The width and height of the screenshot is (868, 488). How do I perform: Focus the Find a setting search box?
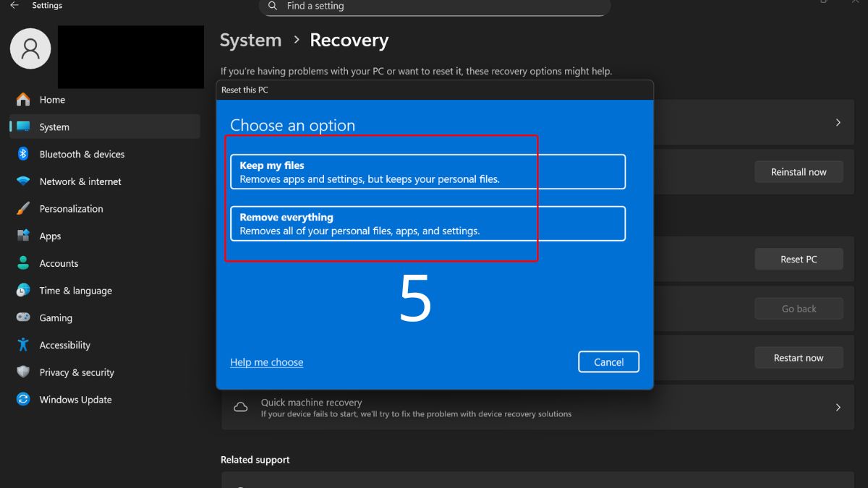(435, 7)
